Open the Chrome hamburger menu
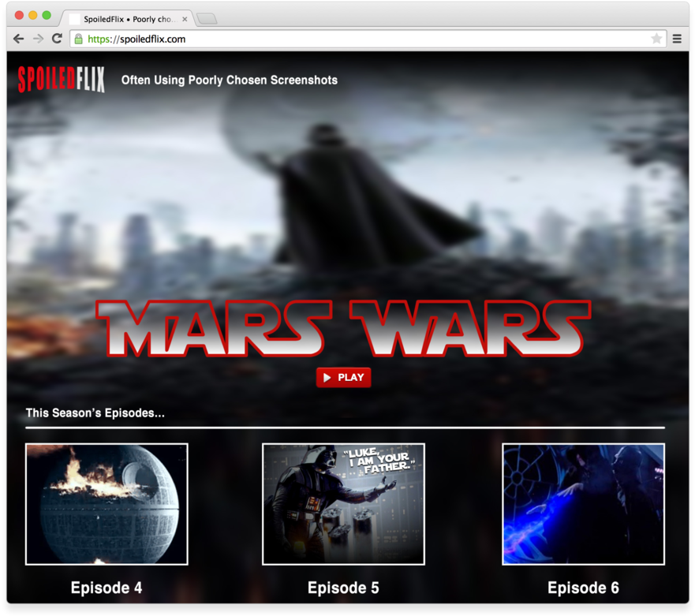 pos(677,39)
